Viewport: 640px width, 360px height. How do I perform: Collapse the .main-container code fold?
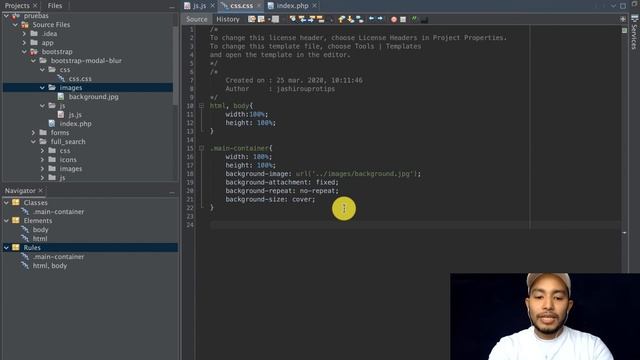201,148
